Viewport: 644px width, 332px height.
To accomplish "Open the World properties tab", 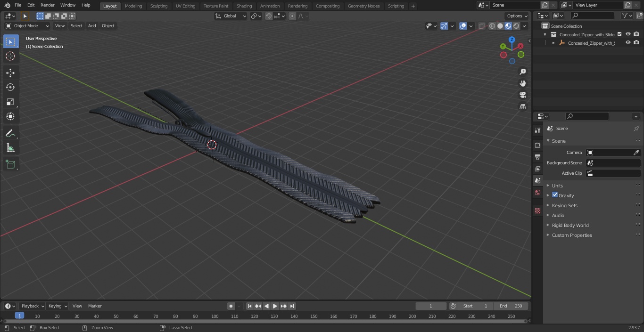I will (537, 192).
